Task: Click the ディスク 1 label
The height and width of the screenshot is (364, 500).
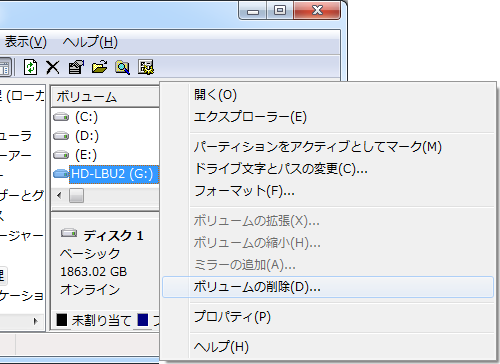Action: click(113, 236)
